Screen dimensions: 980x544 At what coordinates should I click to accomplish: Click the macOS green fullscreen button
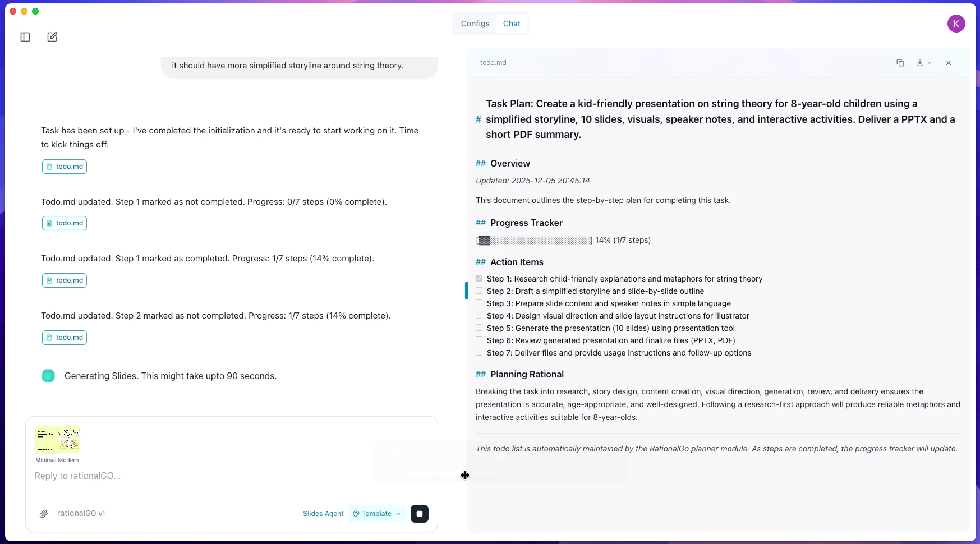click(x=35, y=11)
